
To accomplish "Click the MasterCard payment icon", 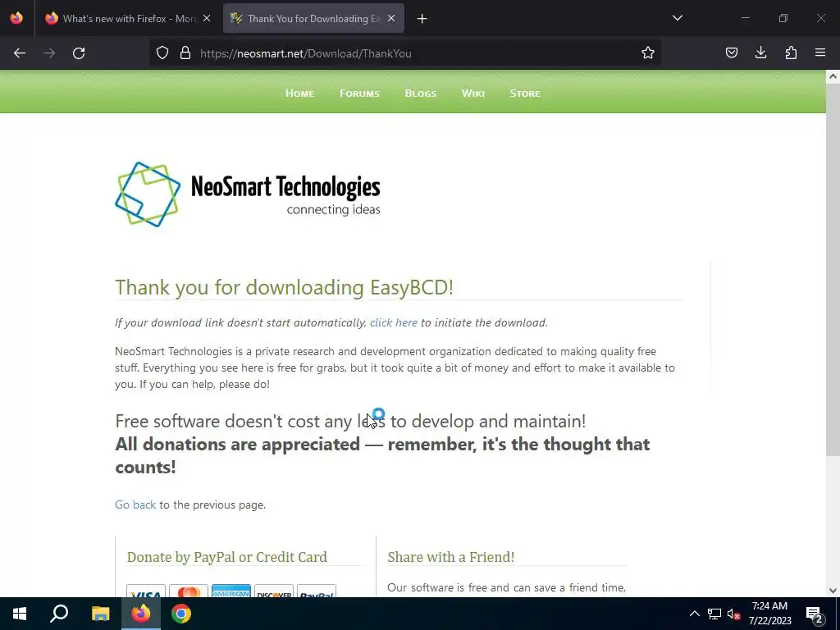I will coord(189,591).
